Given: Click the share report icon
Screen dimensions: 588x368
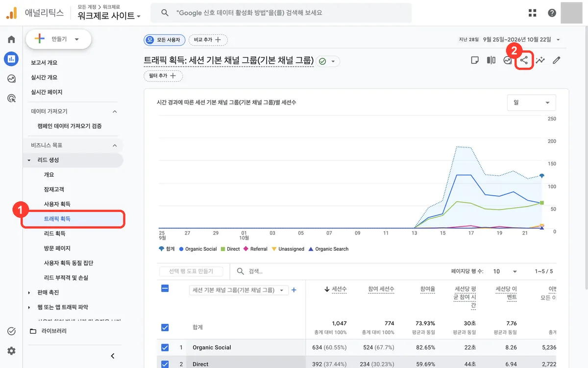Looking at the screenshot, I should tap(524, 60).
